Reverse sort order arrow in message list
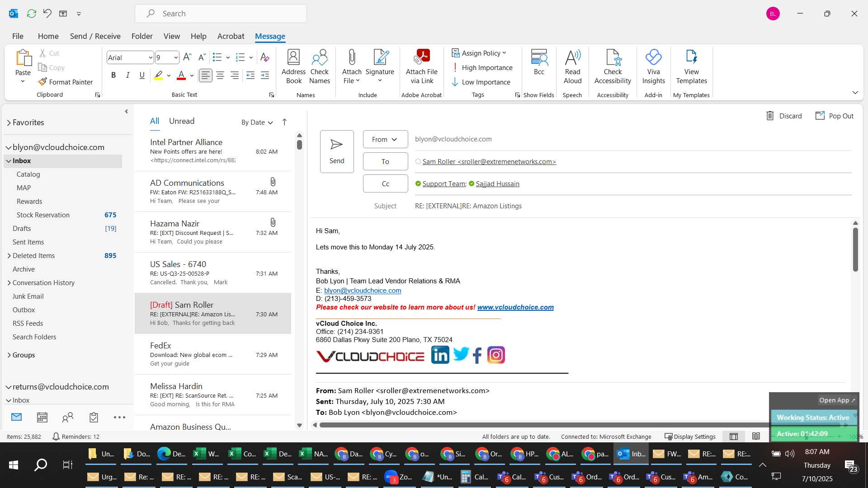The image size is (868, 488). (284, 122)
